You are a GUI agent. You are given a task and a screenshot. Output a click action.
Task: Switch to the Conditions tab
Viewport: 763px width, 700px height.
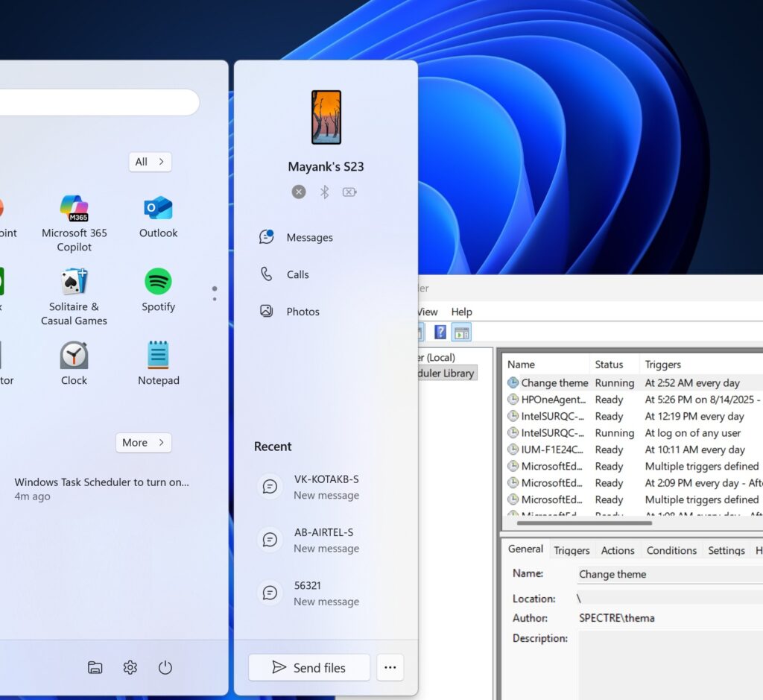671,549
